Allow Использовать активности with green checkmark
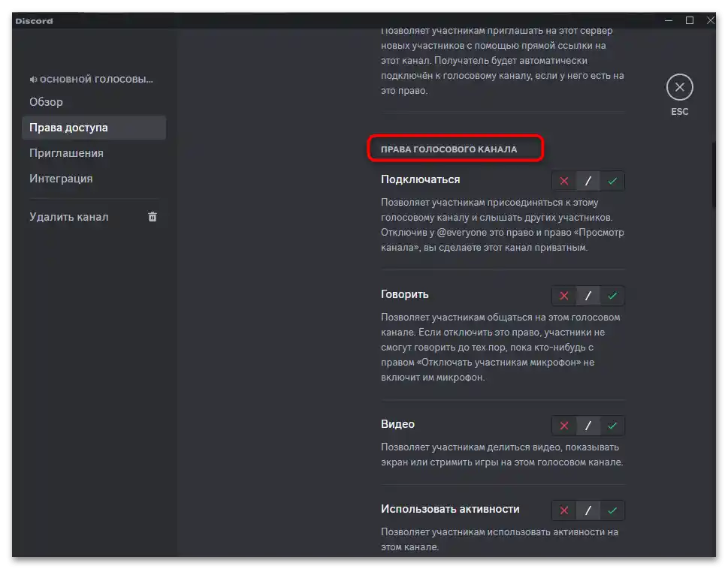This screenshot has height=569, width=728. (612, 510)
